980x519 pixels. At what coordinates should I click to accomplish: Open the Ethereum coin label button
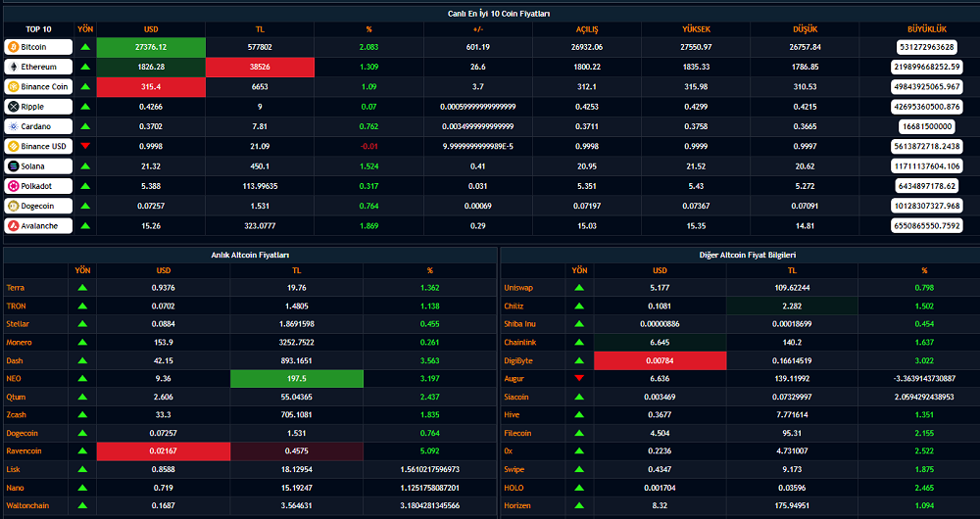point(38,67)
